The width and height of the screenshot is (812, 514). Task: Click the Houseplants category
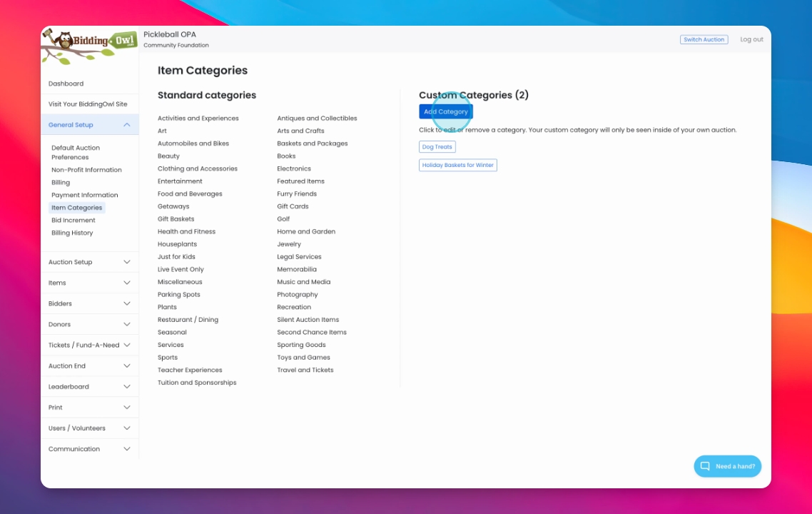177,244
